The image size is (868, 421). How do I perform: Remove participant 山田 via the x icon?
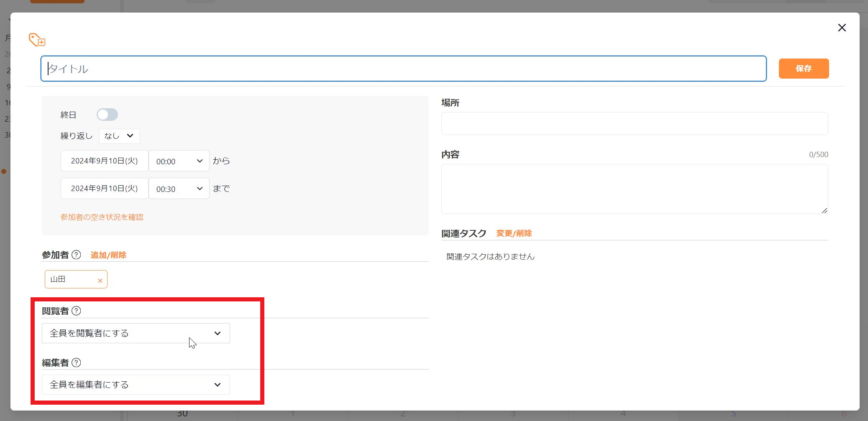[100, 281]
